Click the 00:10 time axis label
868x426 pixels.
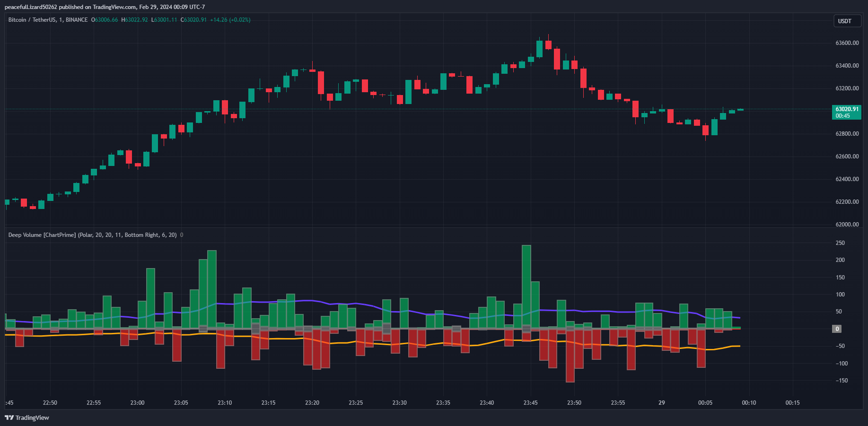point(749,403)
